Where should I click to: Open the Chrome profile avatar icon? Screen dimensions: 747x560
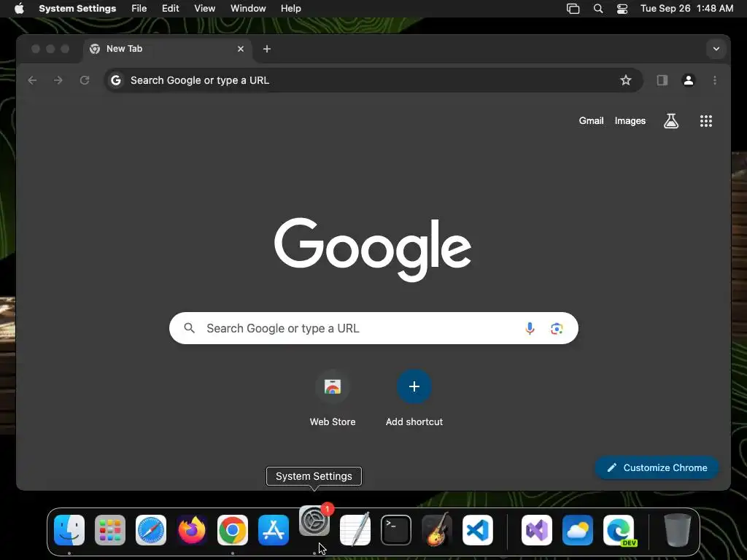click(689, 80)
